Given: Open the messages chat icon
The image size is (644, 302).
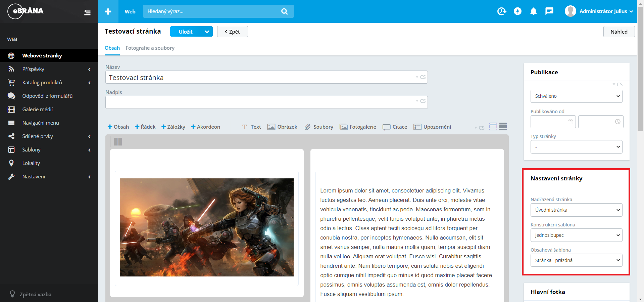Looking at the screenshot, I should click(549, 11).
